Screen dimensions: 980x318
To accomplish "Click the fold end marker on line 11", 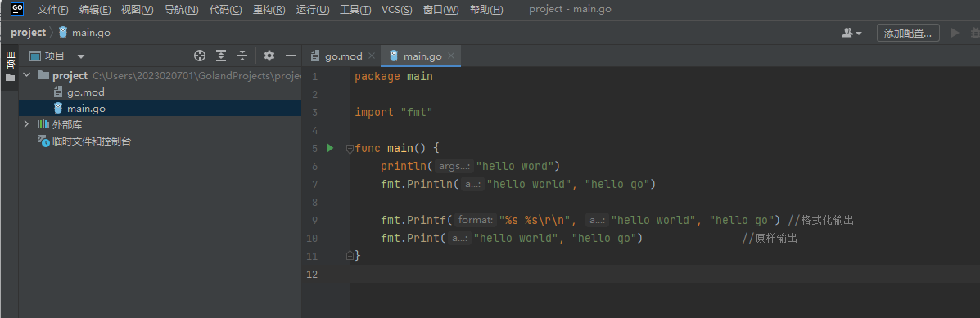I will click(x=350, y=256).
